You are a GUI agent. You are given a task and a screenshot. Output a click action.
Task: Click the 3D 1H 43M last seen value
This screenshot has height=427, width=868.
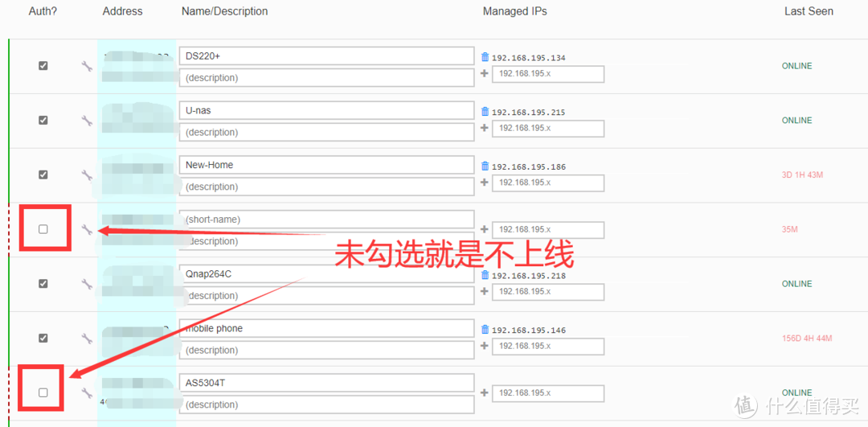coord(802,175)
